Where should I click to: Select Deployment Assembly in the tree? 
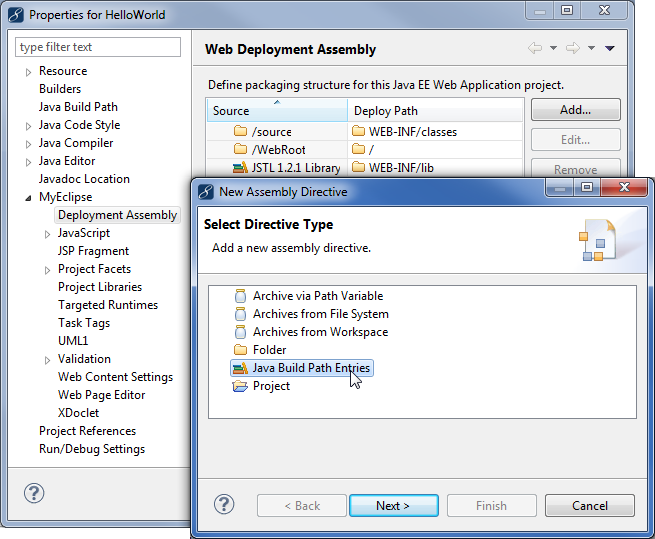[x=117, y=215]
